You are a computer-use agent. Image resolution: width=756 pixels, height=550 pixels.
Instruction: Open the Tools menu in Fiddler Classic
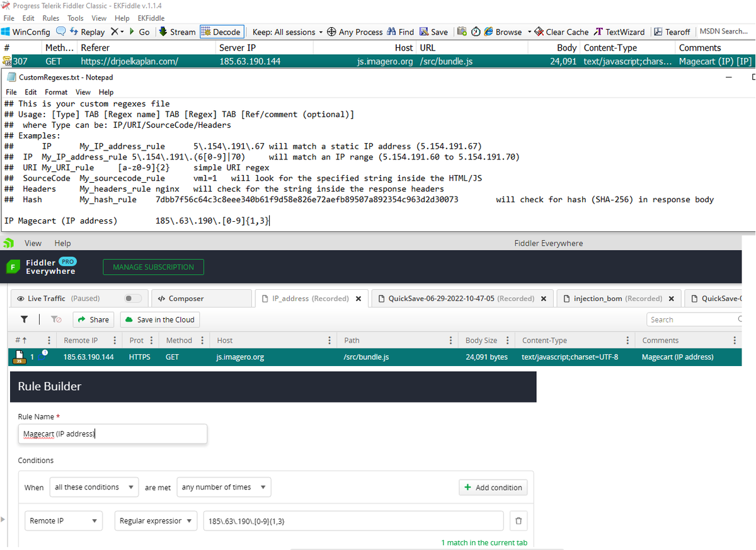[x=76, y=18]
